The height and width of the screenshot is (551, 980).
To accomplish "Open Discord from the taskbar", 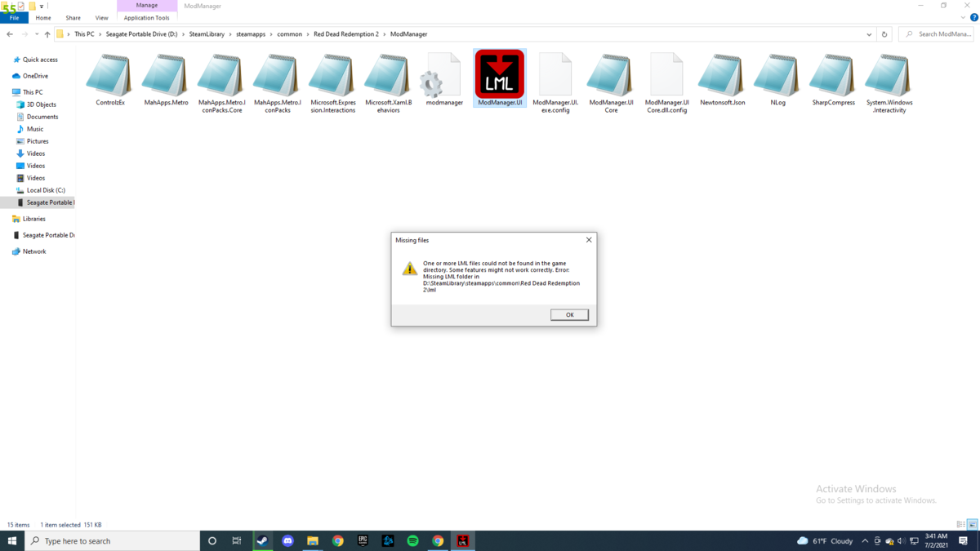I will [287, 540].
